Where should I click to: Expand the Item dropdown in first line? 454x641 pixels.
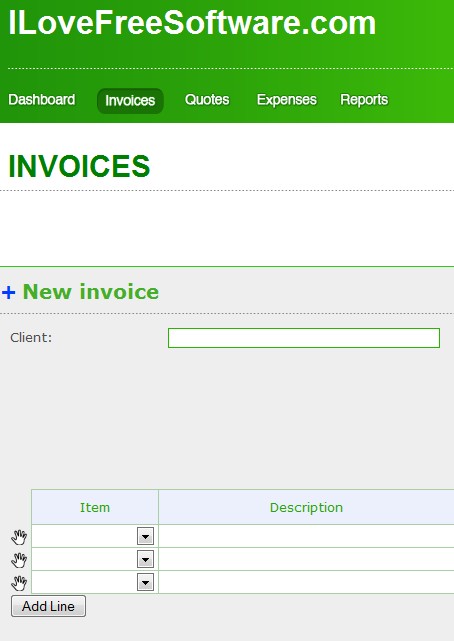(145, 536)
